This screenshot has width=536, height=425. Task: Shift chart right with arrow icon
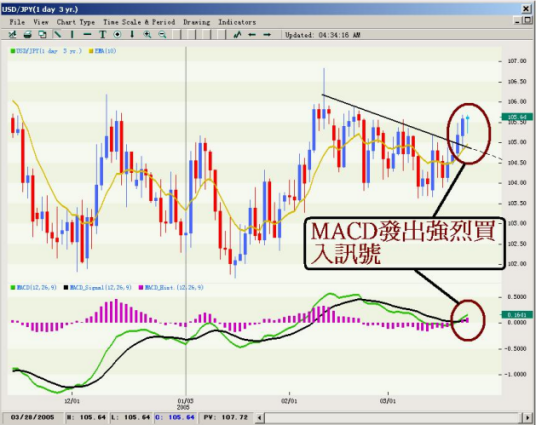pos(267,35)
